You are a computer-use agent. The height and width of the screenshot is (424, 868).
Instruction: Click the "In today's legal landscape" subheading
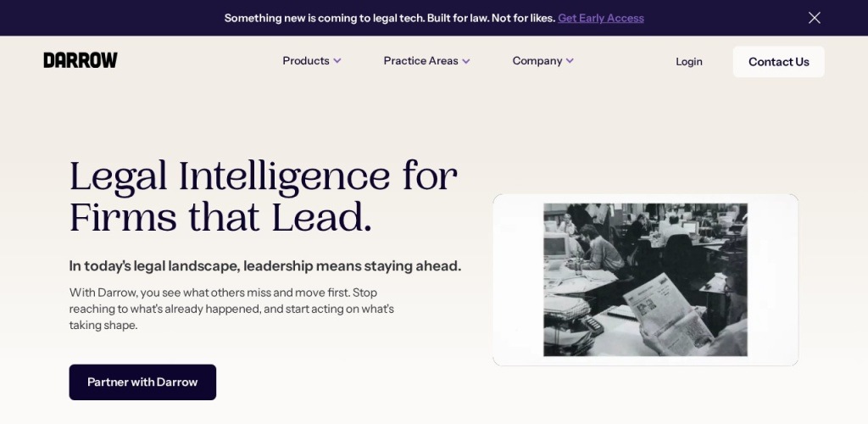click(264, 266)
